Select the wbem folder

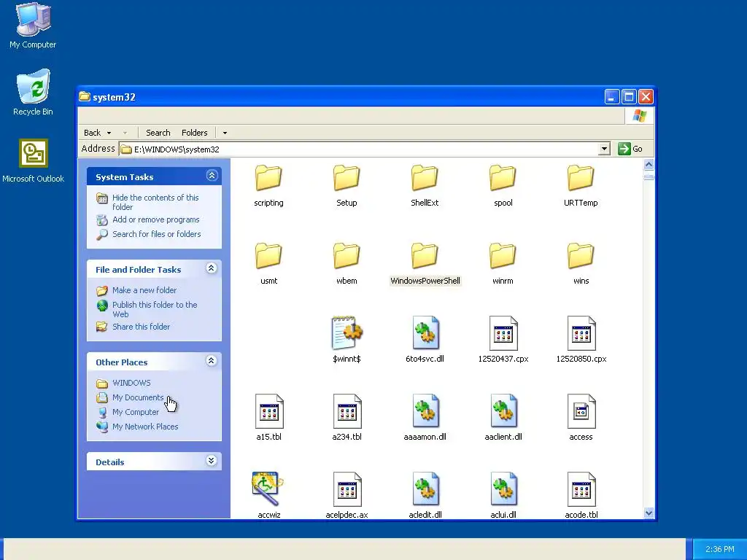[347, 264]
